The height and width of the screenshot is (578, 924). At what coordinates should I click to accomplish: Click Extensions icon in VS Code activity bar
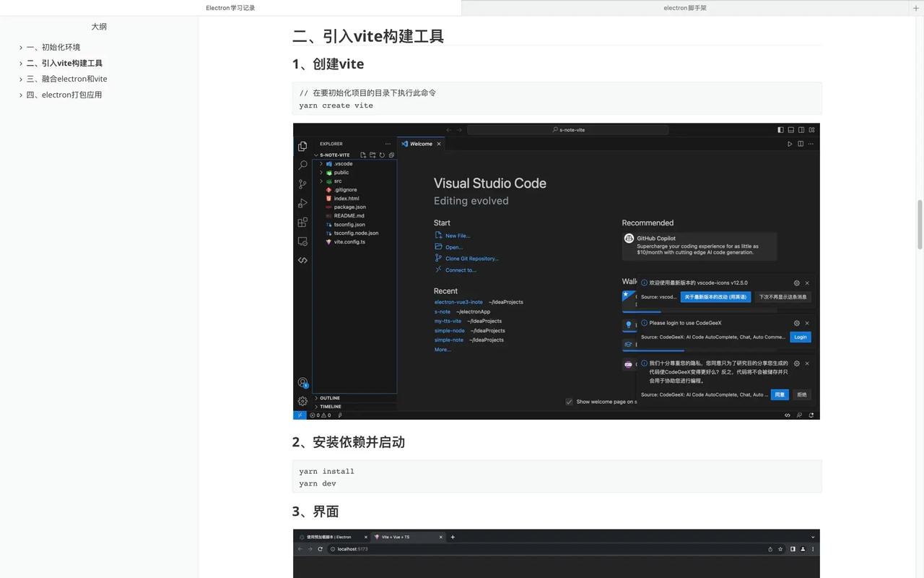tap(302, 222)
